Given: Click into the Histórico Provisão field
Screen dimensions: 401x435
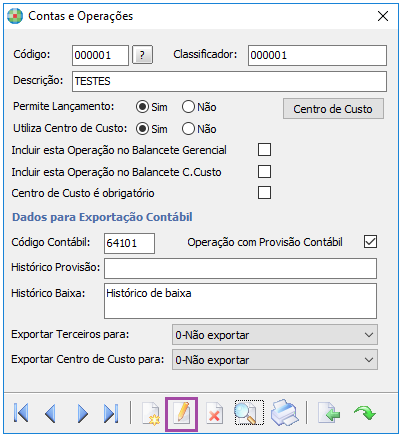Looking at the screenshot, I should [240, 268].
